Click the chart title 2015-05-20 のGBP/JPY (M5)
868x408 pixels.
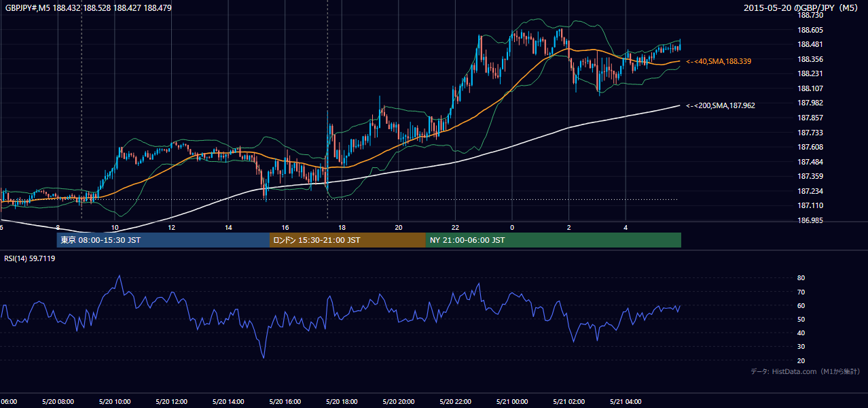(x=802, y=7)
